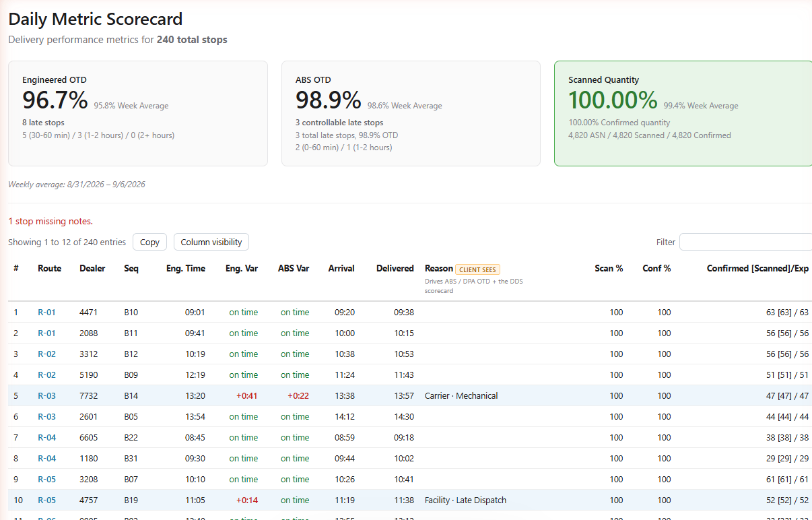Click the '1 stop missing notes.' warning

50,221
